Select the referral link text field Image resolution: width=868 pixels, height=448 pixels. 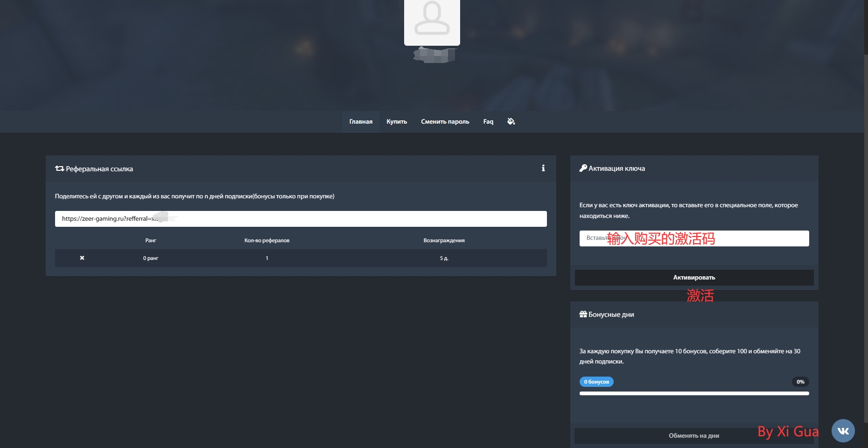pyautogui.click(x=301, y=219)
